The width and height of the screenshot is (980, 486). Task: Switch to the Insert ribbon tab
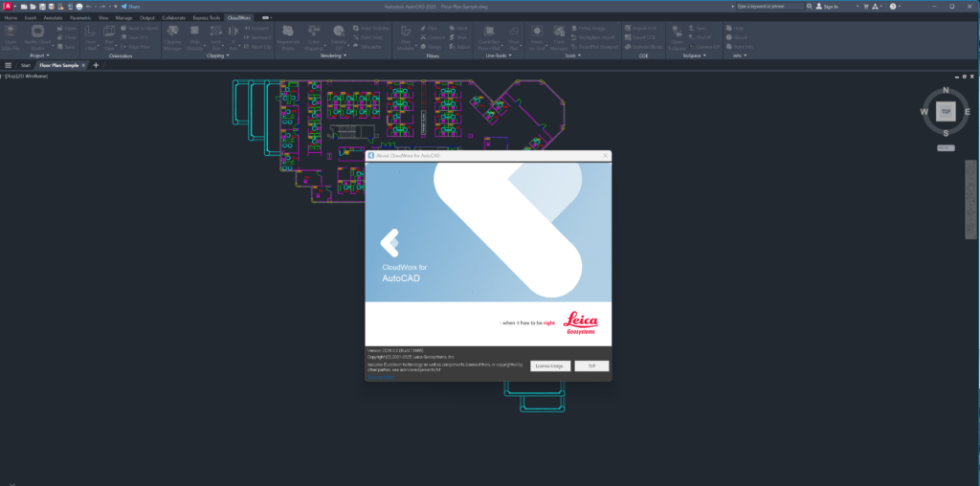pos(30,17)
